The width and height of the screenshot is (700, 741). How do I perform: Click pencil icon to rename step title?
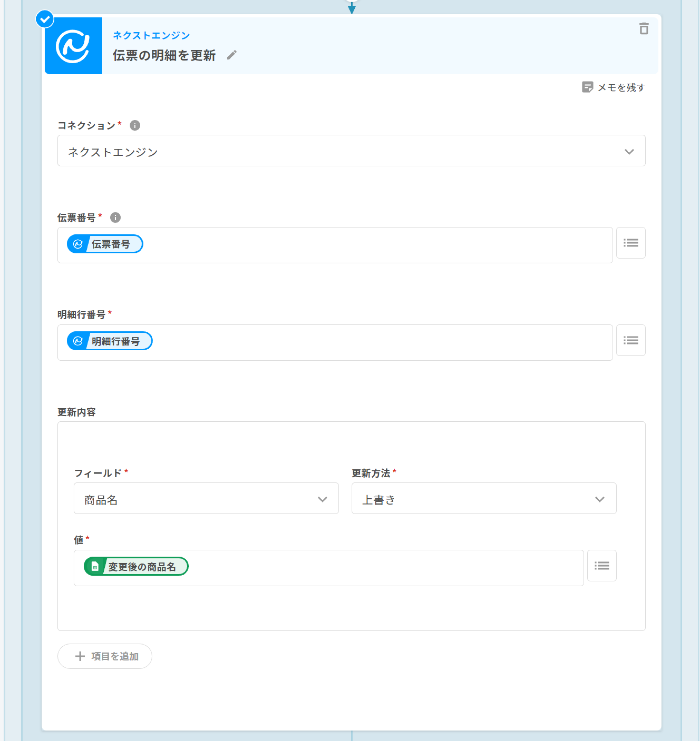[x=232, y=55]
